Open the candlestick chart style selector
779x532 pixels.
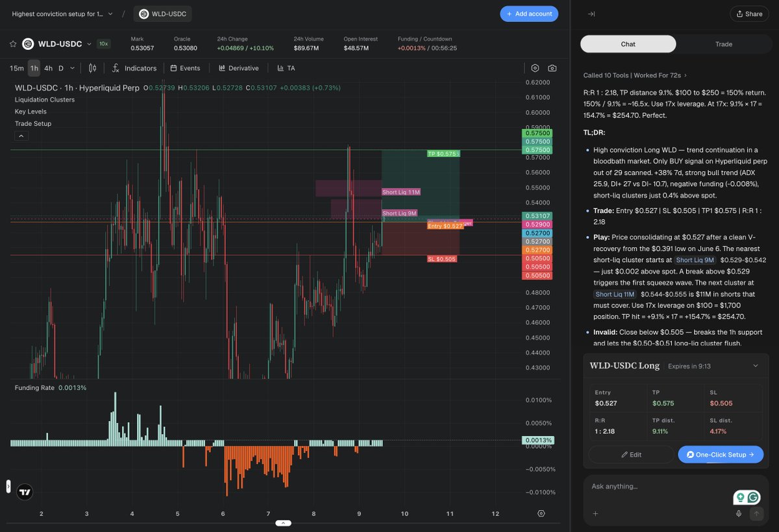[92, 68]
